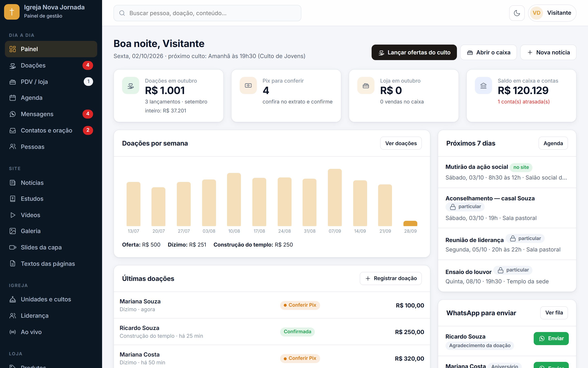Click the Nova notícia button
Image resolution: width=588 pixels, height=368 pixels.
point(548,52)
